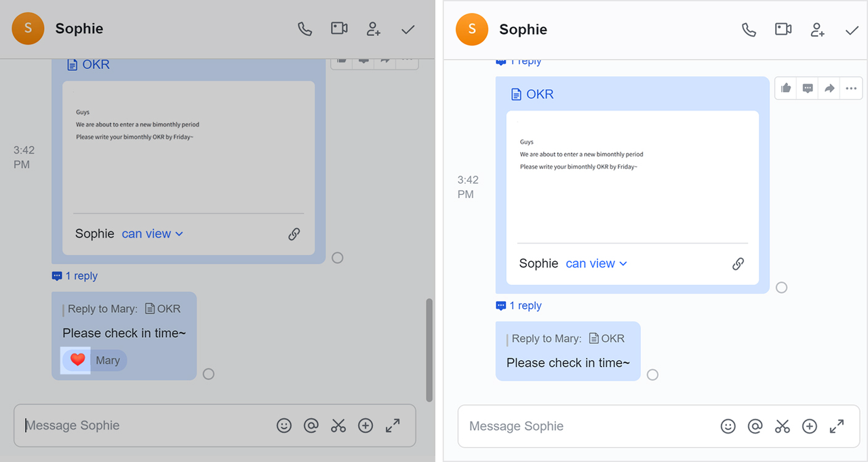
Task: Click the scissors screenshot icon in right input box
Action: point(783,426)
